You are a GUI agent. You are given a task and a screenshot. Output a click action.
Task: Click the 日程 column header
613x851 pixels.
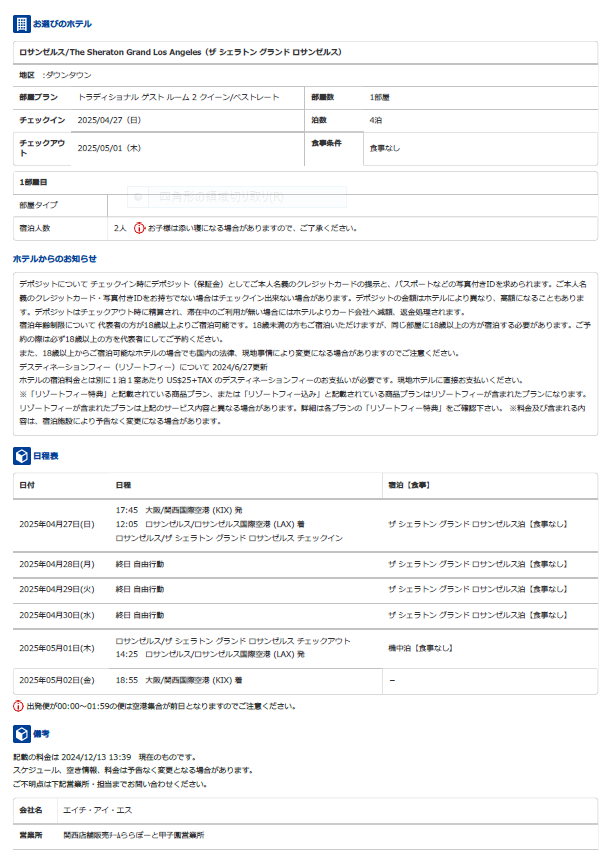coord(123,485)
